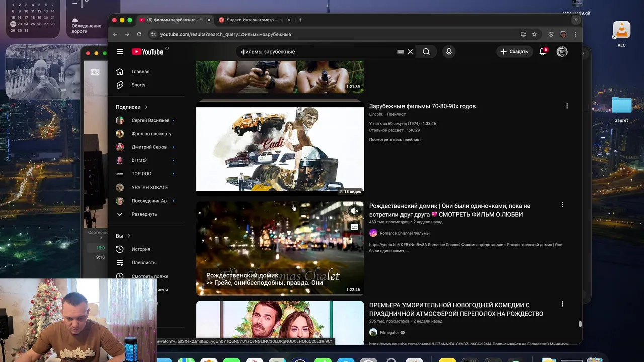Toggle subtitles on the video preview
Screen dimensions: 644x362
[354, 227]
